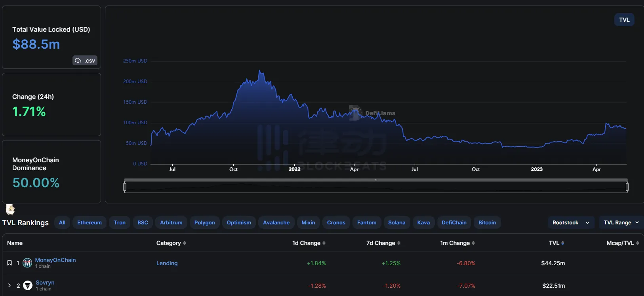The height and width of the screenshot is (296, 644).
Task: Click the llama mascot icon above TVL Rankings
Action: [x=10, y=209]
